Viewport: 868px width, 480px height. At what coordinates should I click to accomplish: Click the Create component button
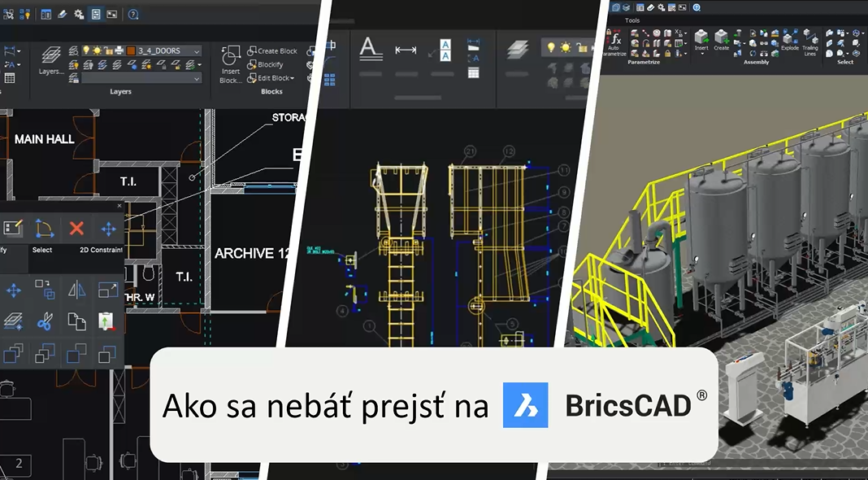(x=722, y=40)
